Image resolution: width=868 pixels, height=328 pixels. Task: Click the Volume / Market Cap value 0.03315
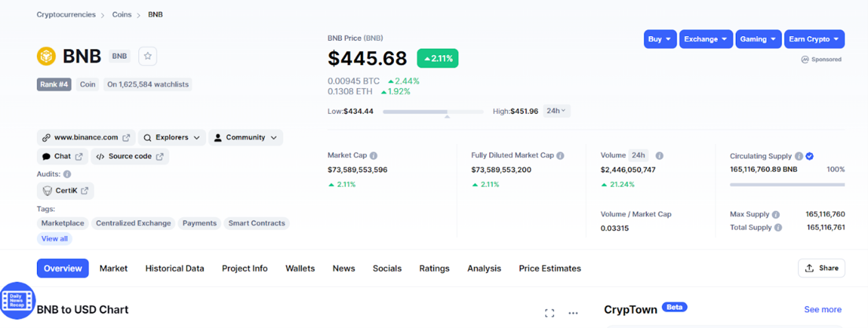pos(615,228)
